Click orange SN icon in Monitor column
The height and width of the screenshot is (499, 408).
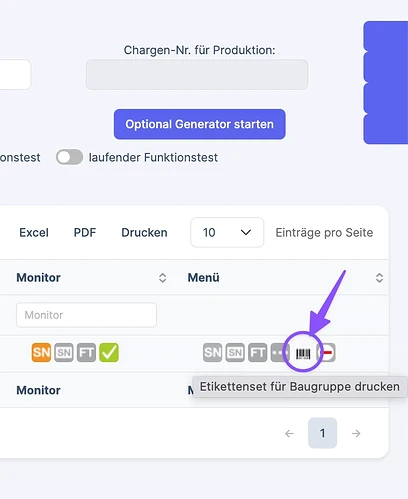[x=41, y=352]
